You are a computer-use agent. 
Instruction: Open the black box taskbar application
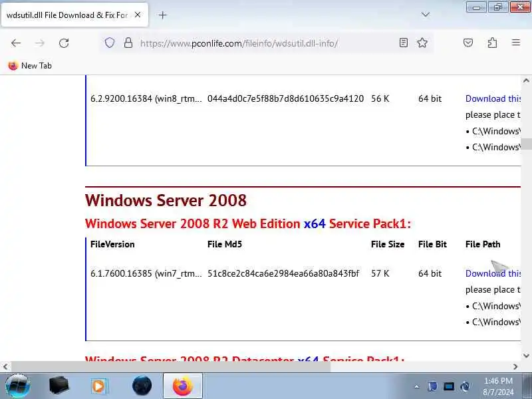point(59,386)
